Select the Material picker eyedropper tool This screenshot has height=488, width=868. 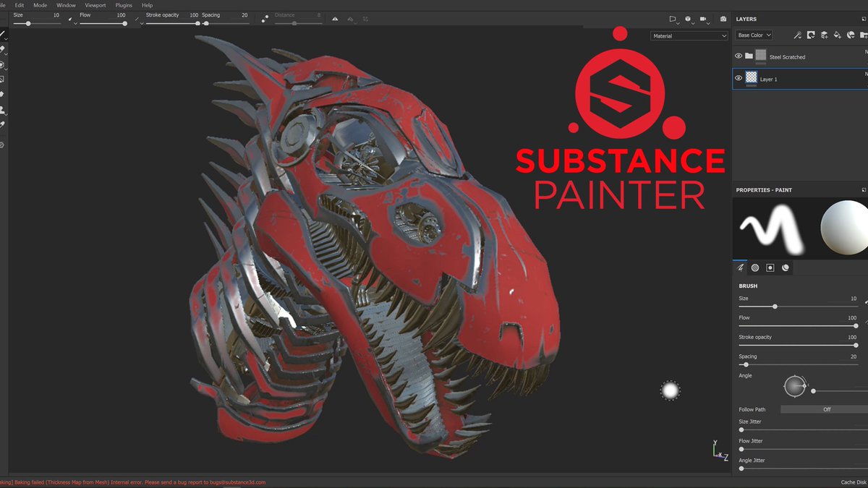click(x=2, y=124)
